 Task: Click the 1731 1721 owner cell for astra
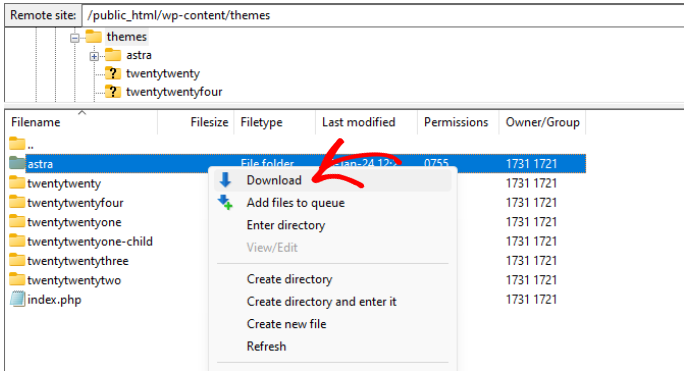[x=531, y=164]
